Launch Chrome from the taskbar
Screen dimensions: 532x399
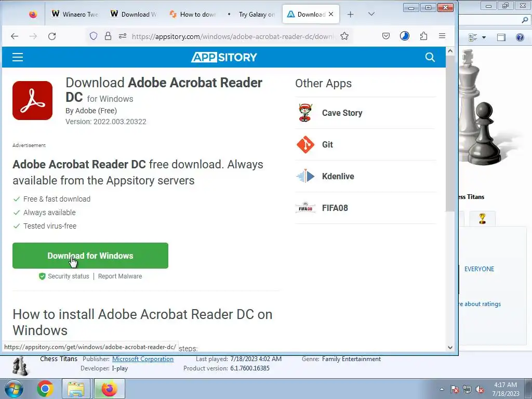pos(45,389)
